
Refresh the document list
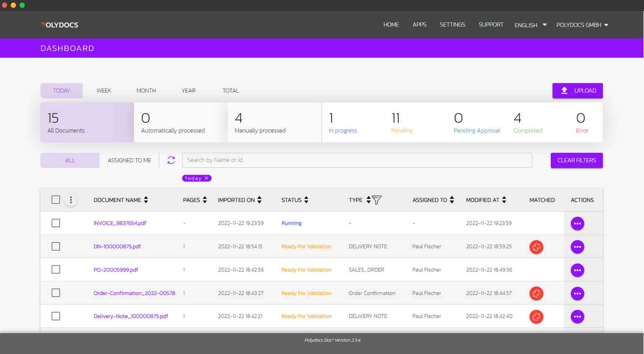(x=171, y=160)
